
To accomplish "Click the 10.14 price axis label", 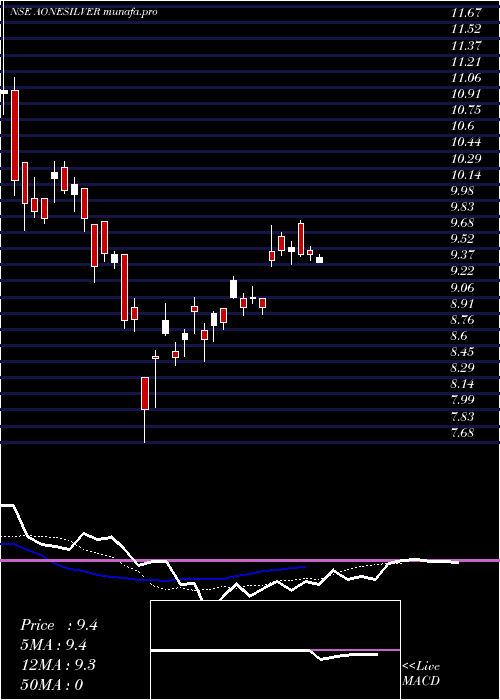I will (x=466, y=175).
